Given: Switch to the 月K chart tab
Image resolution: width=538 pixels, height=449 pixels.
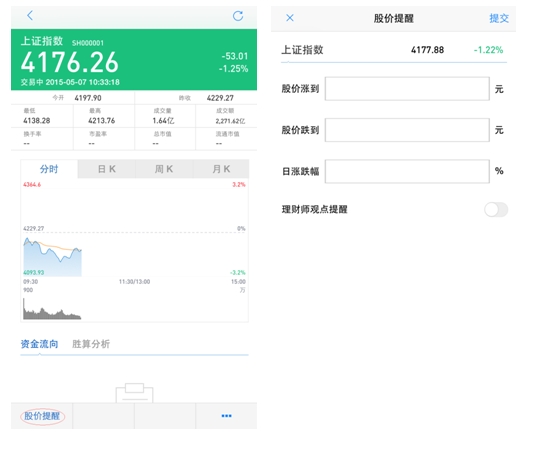Looking at the screenshot, I should 221,169.
